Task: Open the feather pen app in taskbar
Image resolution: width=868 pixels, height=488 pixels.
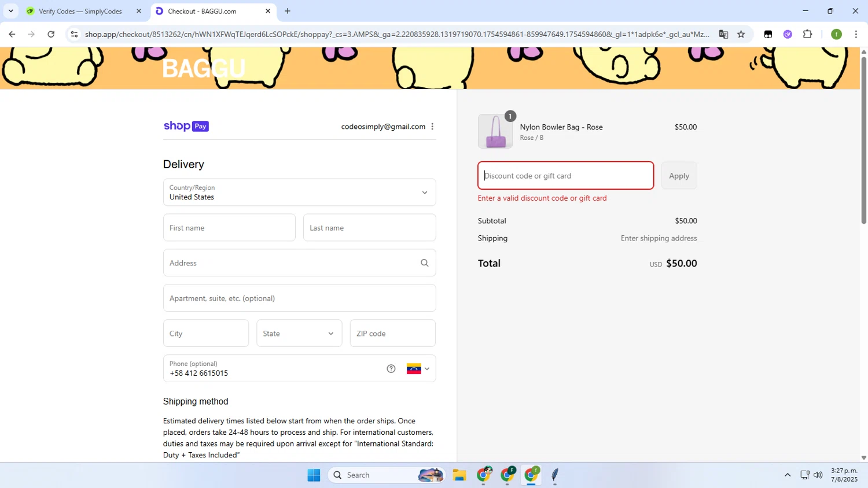Action: (x=555, y=475)
